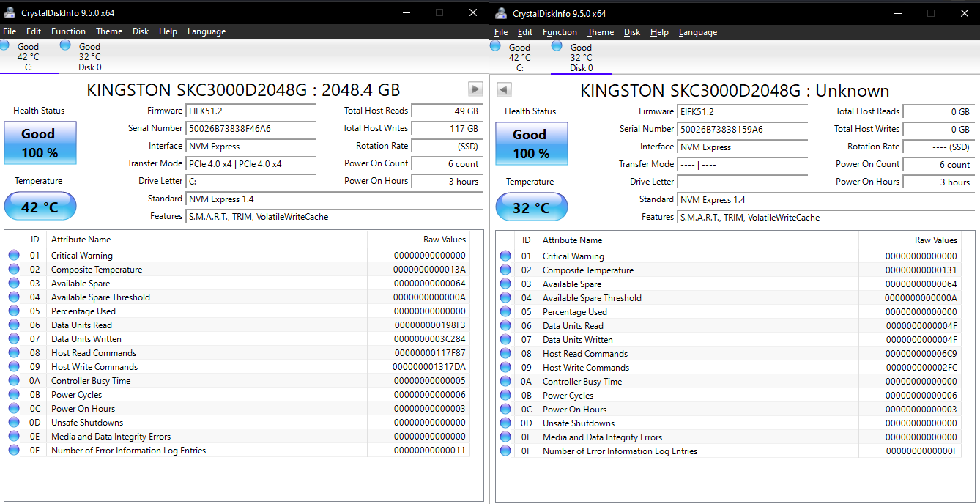
Task: Click status orb beside Percentage Used, left window
Action: pyautogui.click(x=14, y=311)
